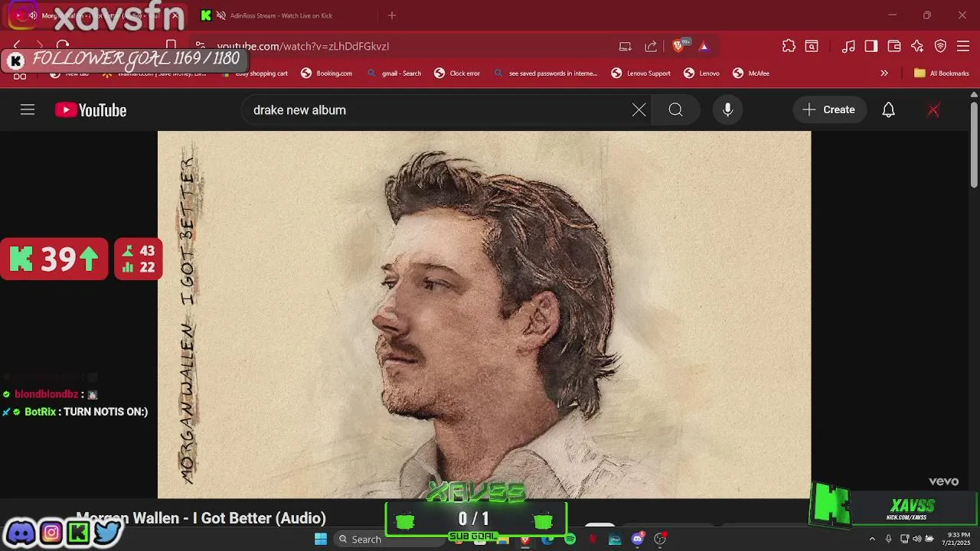Bookmark this page icon
This screenshot has height=551, width=980.
[x=171, y=46]
